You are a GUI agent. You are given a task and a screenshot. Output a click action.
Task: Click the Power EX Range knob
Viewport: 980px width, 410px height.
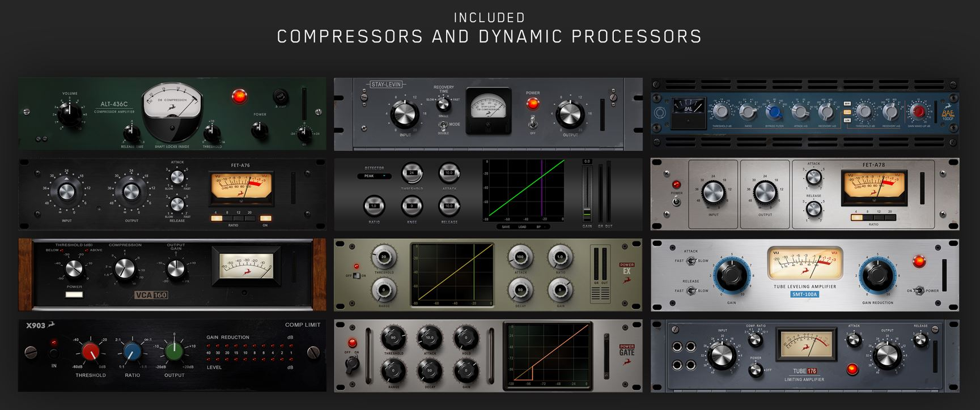tap(384, 291)
